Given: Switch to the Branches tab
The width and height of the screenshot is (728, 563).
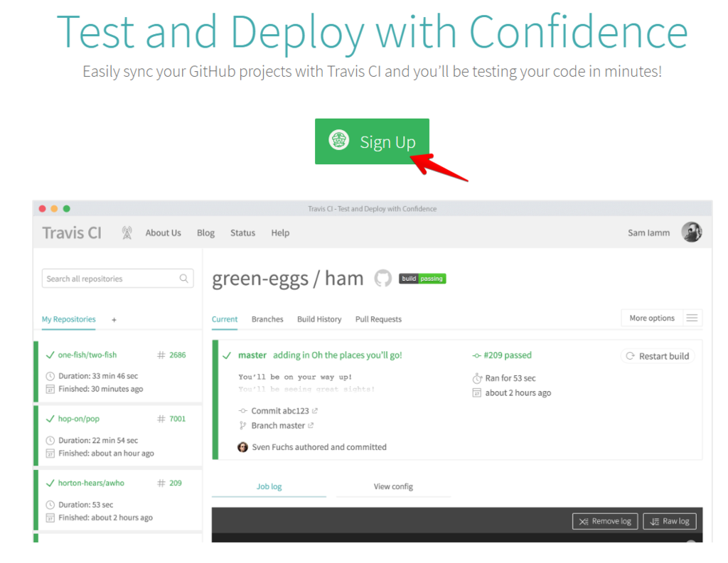Looking at the screenshot, I should point(267,319).
